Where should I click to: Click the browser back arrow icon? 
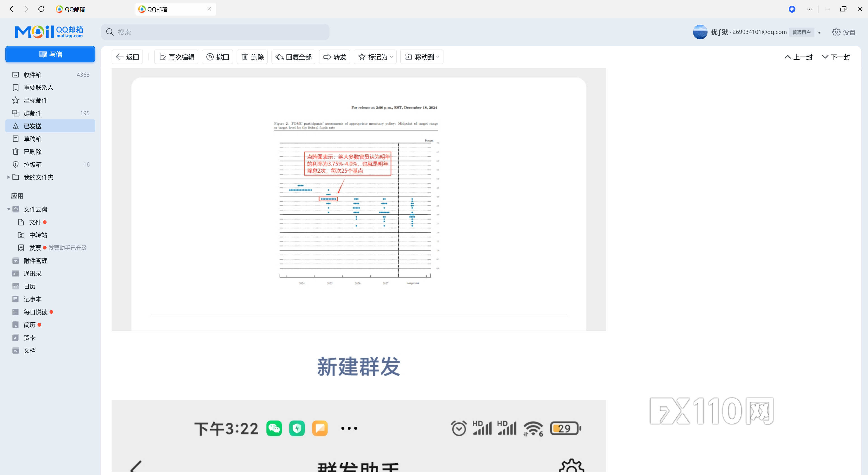point(12,9)
